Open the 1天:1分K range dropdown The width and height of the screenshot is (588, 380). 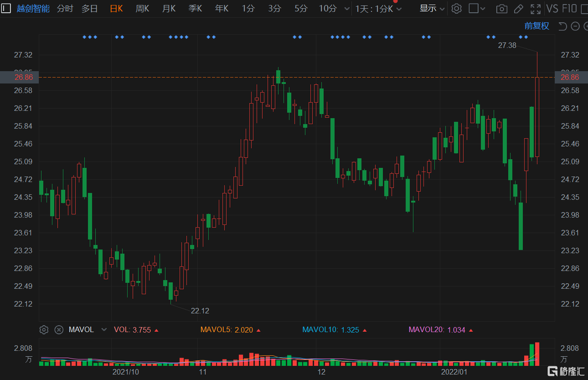click(379, 8)
